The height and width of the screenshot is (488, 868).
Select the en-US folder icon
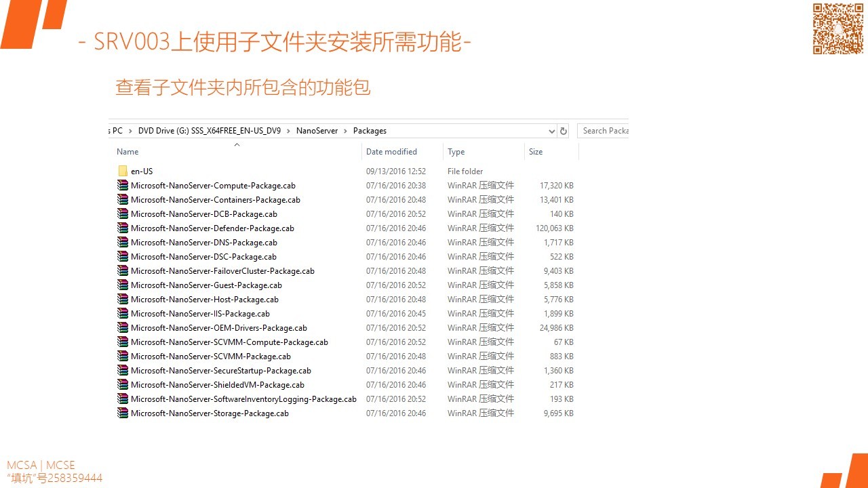123,171
